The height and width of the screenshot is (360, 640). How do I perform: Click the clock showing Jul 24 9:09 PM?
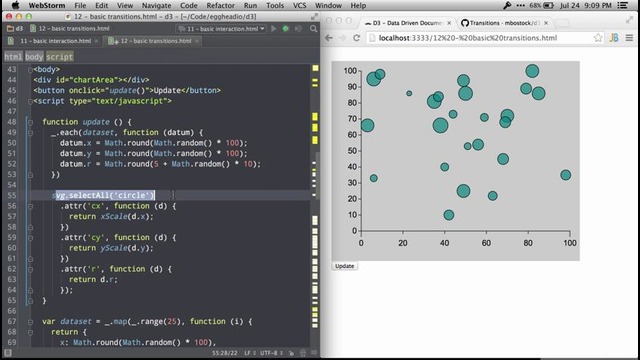586,5
